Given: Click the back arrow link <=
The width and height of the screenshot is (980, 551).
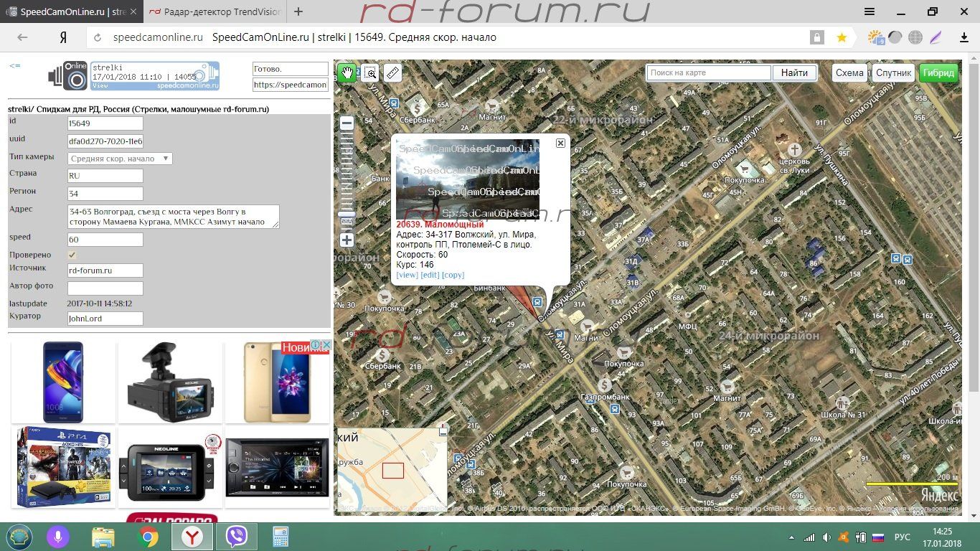Looking at the screenshot, I should tap(15, 66).
